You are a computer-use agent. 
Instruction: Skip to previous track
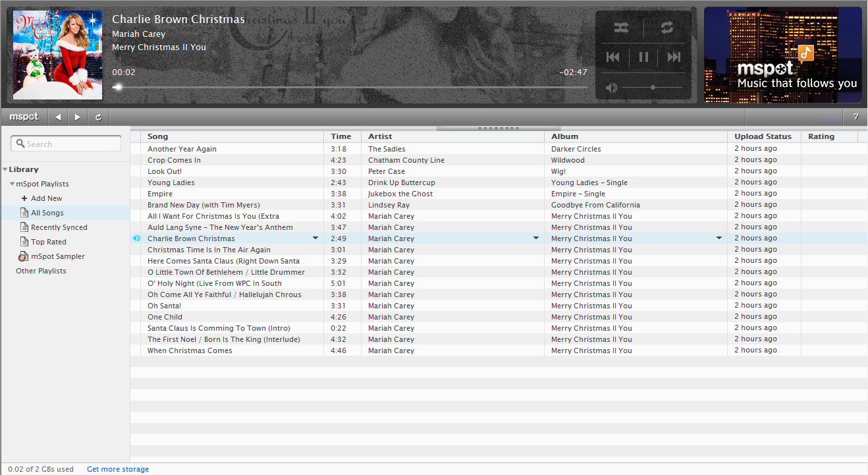[x=612, y=57]
